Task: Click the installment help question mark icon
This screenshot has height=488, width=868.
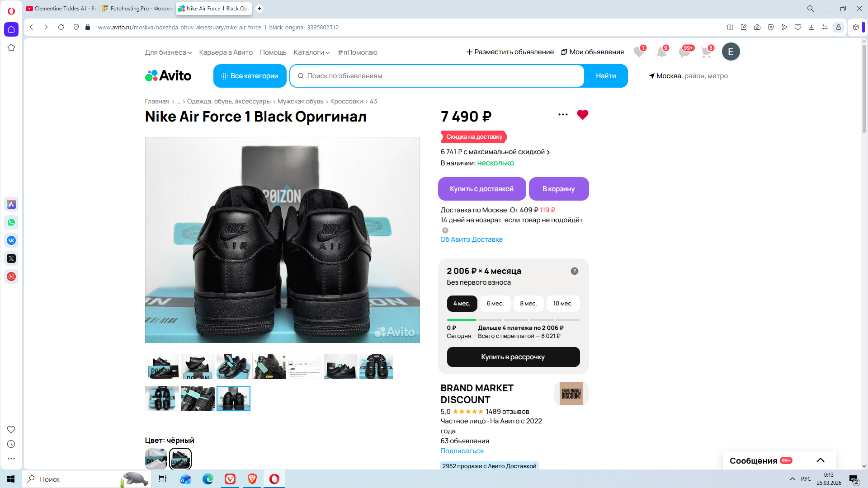Action: point(574,271)
